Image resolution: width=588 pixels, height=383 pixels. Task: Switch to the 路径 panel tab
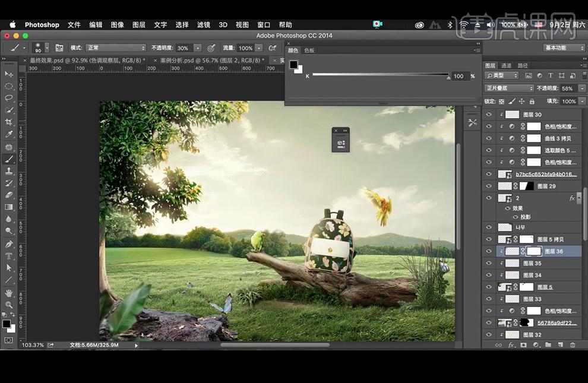[523, 65]
